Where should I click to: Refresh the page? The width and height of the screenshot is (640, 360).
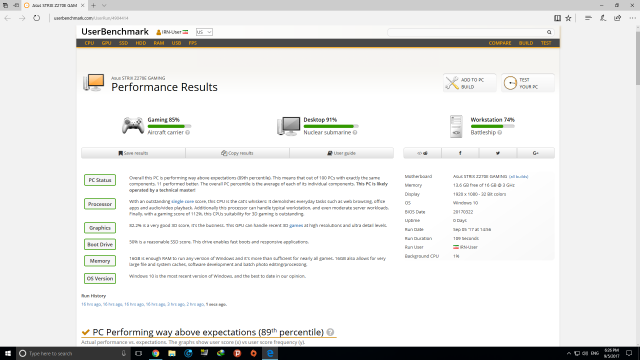(x=37, y=18)
